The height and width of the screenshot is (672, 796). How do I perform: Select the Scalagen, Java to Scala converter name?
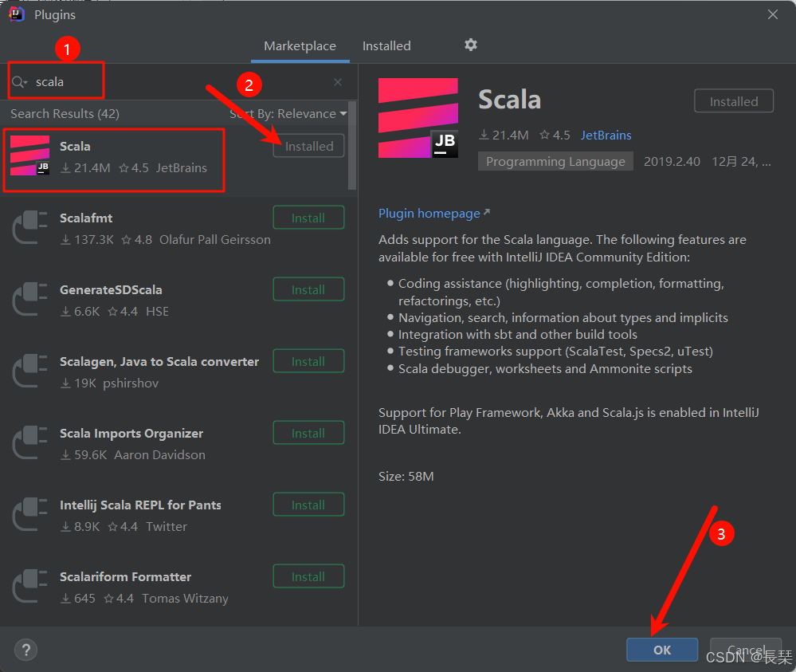tap(159, 362)
